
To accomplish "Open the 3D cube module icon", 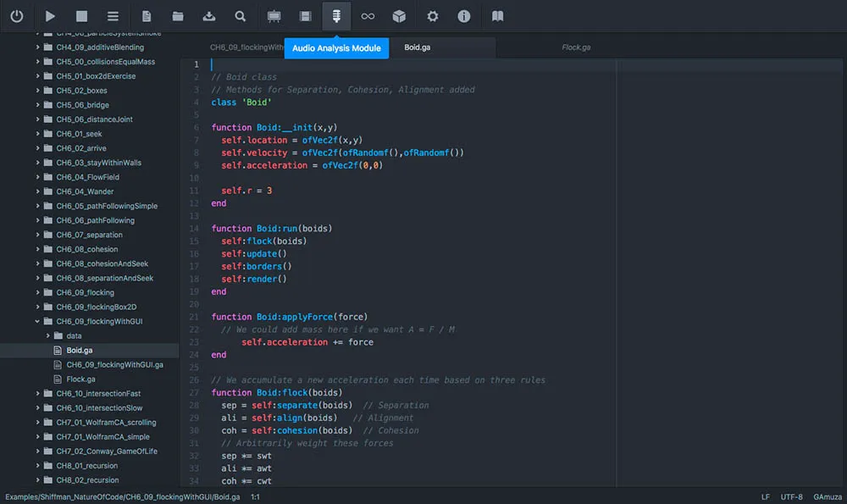I will (399, 15).
